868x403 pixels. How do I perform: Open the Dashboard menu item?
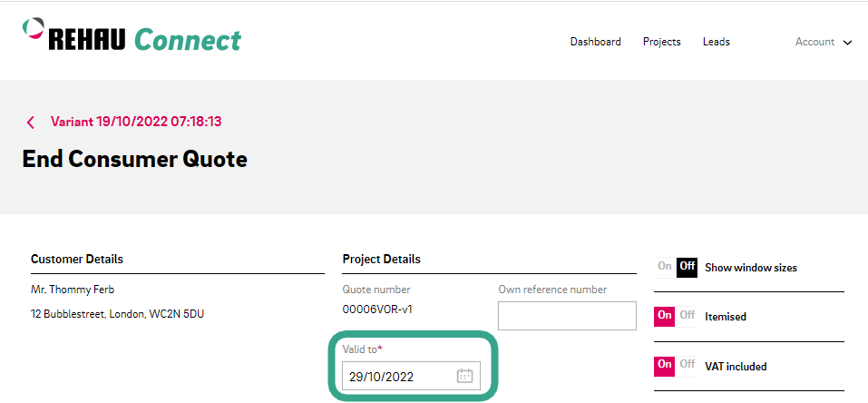(x=595, y=42)
